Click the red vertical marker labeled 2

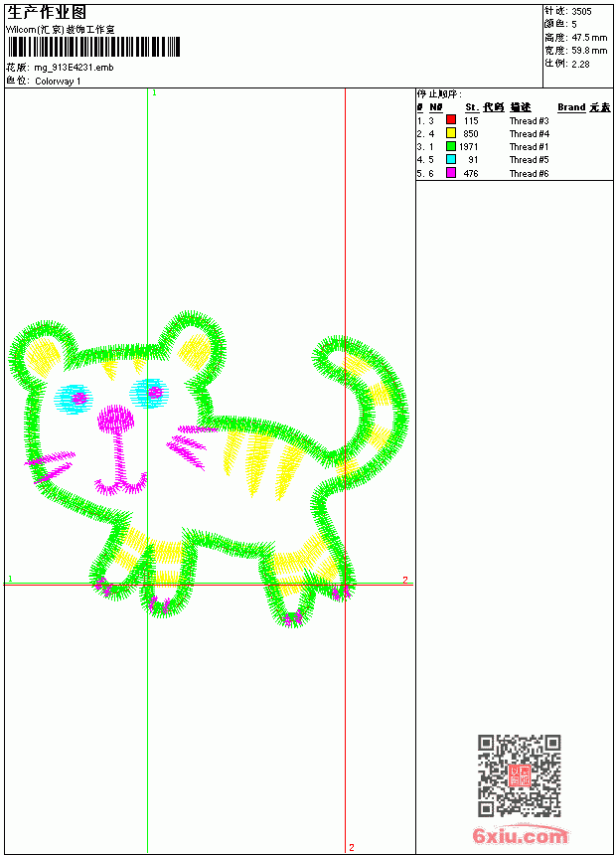(345, 471)
